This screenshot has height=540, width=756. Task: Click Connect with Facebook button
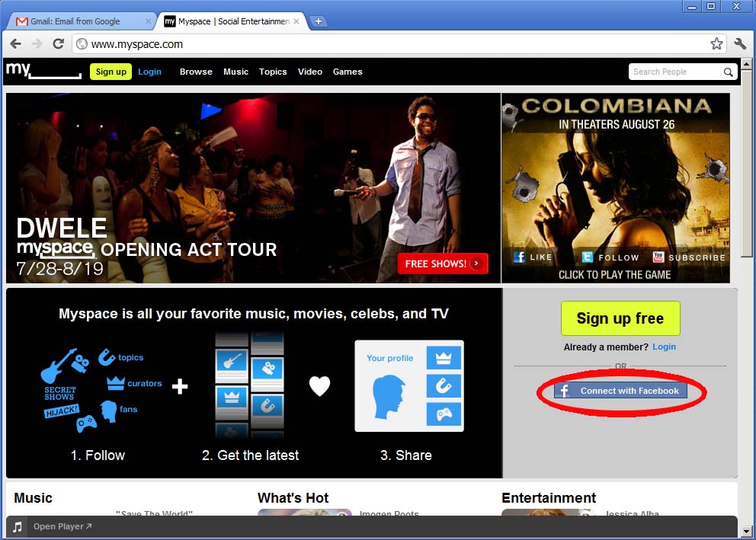tap(620, 391)
